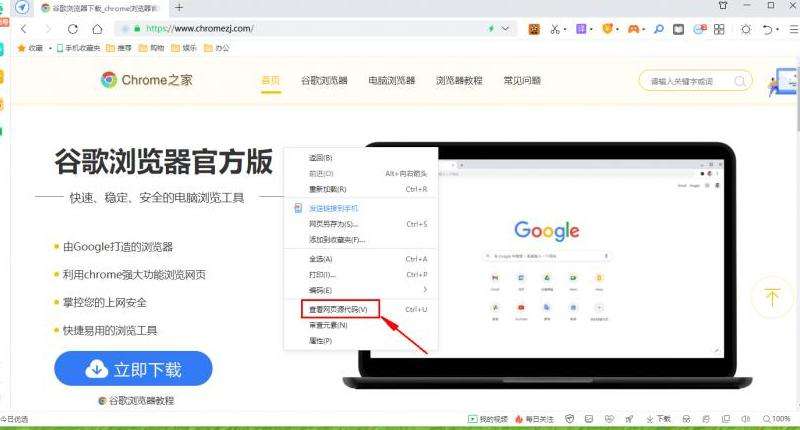Open a new tab with the plus button
This screenshot has height=430, width=800.
click(x=179, y=8)
